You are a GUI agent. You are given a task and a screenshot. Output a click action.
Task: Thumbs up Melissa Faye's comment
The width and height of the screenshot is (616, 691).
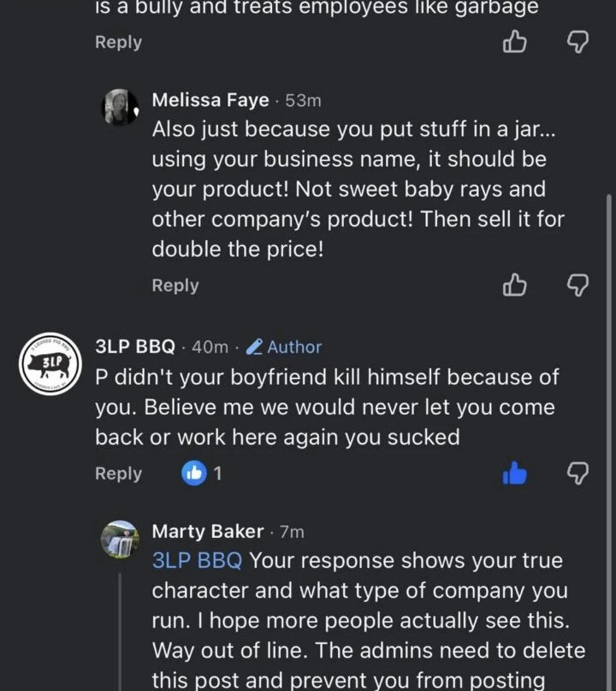[514, 285]
